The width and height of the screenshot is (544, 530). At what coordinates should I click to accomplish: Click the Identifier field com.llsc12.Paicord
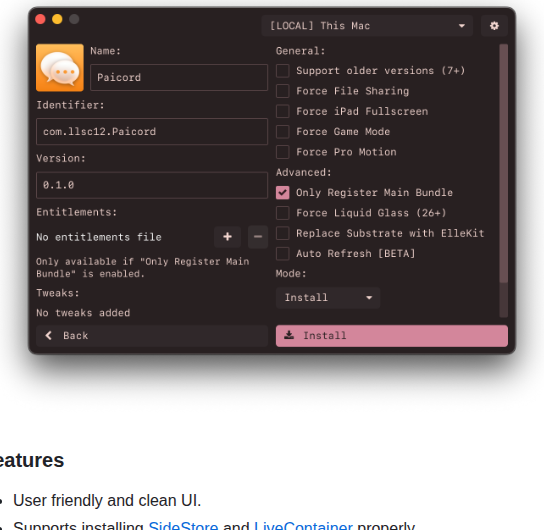click(x=152, y=131)
